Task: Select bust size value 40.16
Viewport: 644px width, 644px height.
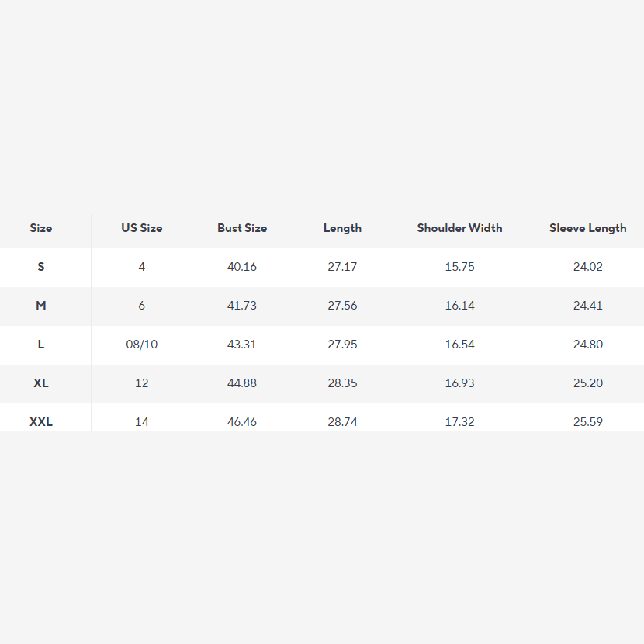Action: 242,267
